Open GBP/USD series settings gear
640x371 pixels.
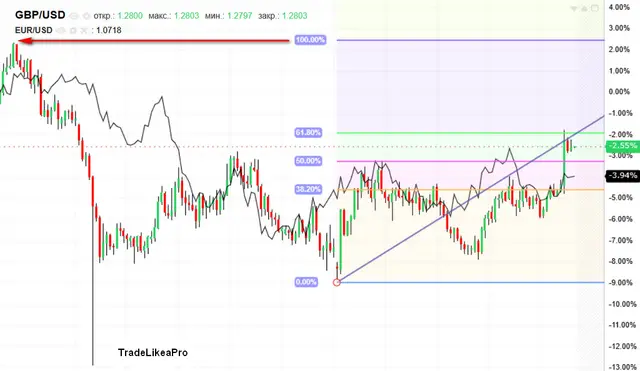coord(86,16)
